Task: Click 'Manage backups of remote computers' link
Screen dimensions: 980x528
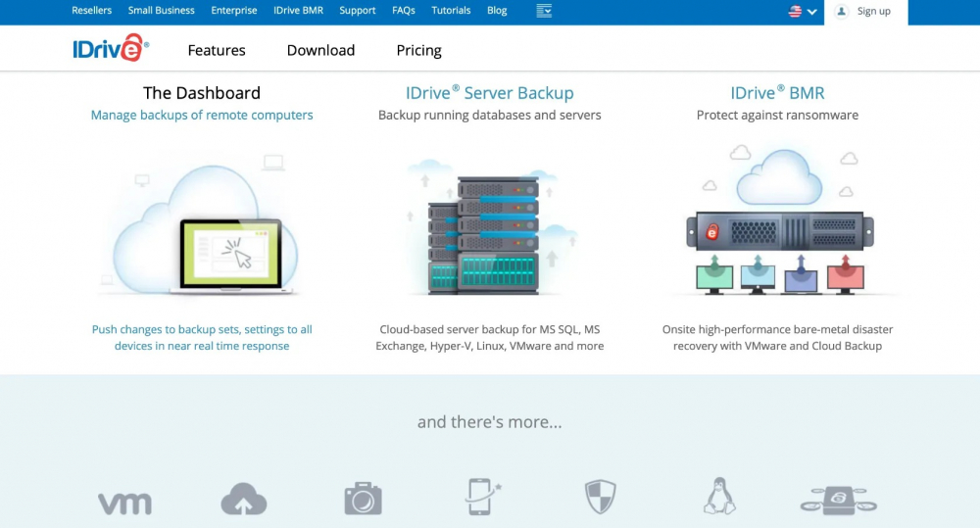Action: (202, 115)
